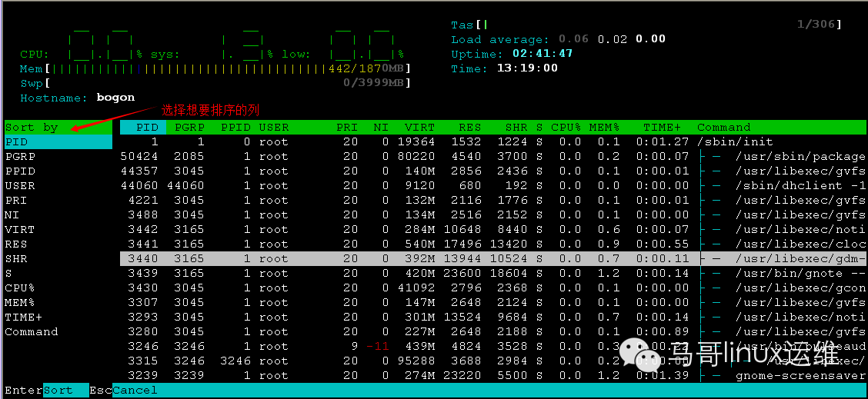Click the 1/306 task count
Screen dimensions: 868x399
pyautogui.click(x=816, y=25)
